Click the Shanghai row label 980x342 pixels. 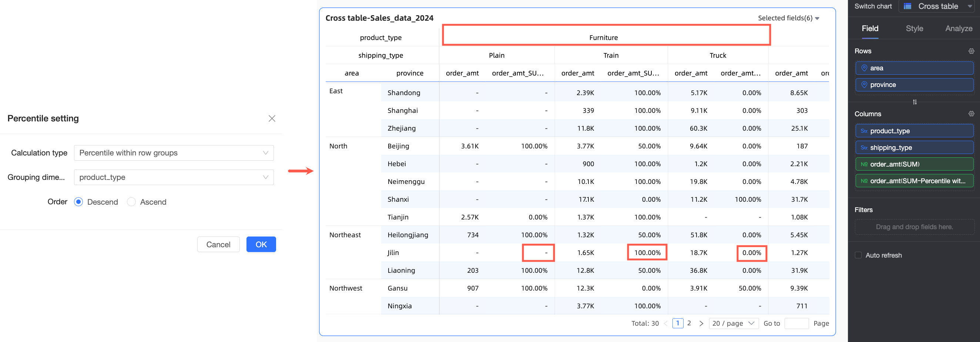(403, 111)
